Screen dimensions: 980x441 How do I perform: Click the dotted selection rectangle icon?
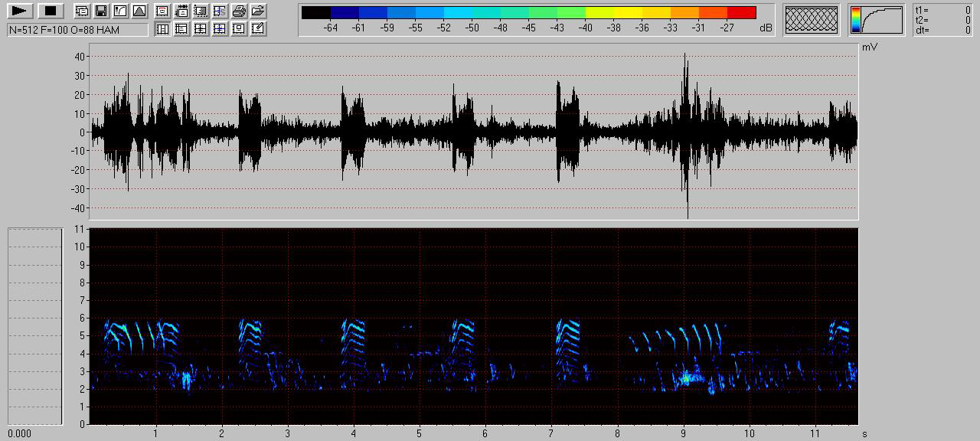click(201, 11)
